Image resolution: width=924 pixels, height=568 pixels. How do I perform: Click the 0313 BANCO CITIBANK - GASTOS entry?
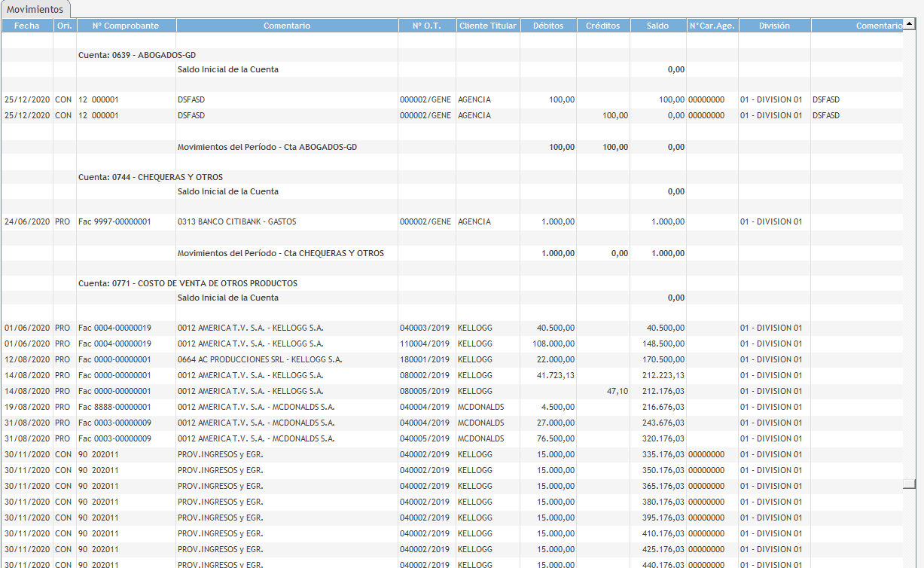click(x=236, y=221)
